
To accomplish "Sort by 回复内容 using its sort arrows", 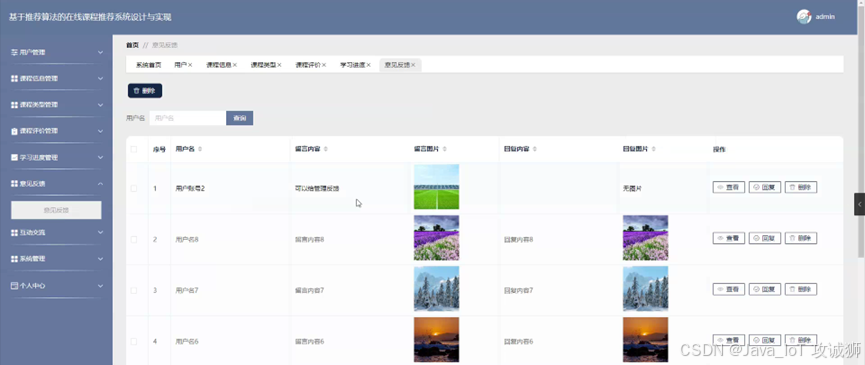I will point(535,149).
